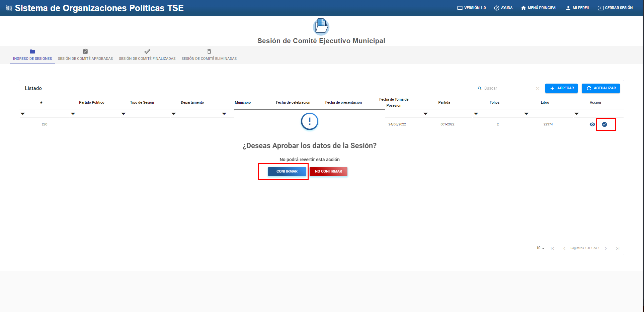Screen dimensions: 644x312
Task: Click CERRAR SESIÓN to log out
Action: coord(615,8)
